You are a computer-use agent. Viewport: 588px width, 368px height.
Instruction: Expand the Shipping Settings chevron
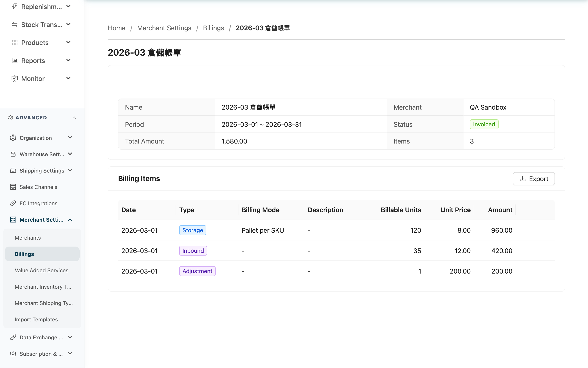[70, 170]
